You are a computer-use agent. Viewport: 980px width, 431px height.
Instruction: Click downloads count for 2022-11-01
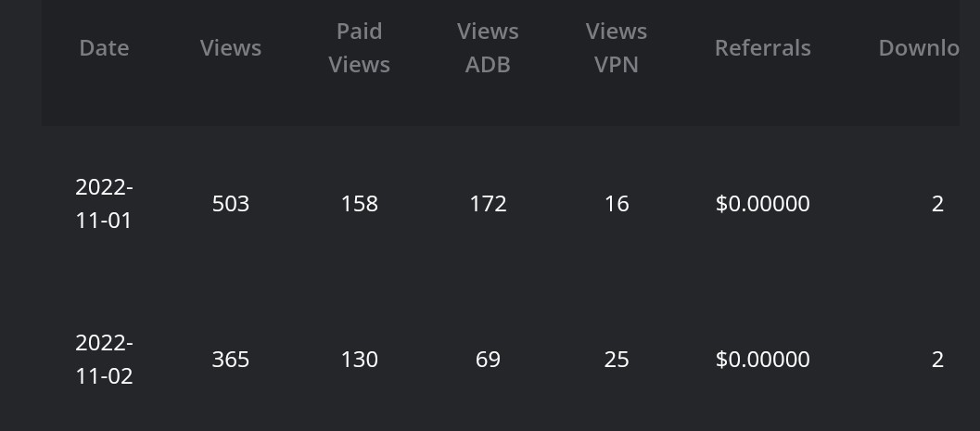pyautogui.click(x=937, y=204)
